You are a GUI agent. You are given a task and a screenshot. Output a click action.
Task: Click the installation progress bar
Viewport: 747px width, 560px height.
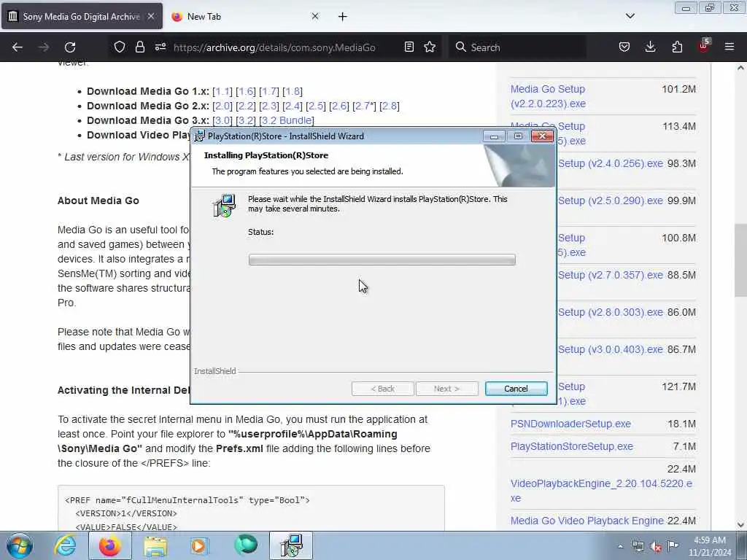(382, 260)
